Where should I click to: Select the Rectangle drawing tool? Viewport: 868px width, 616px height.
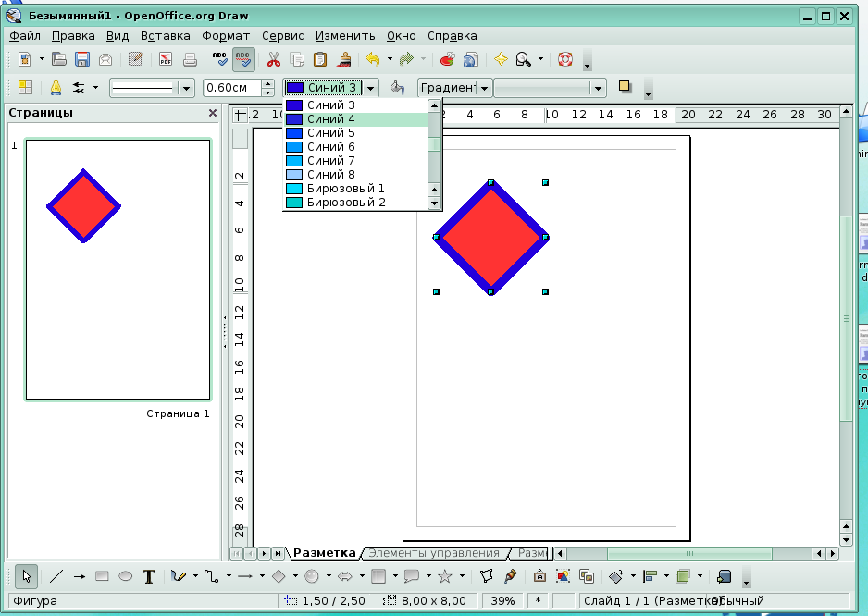pyautogui.click(x=102, y=576)
